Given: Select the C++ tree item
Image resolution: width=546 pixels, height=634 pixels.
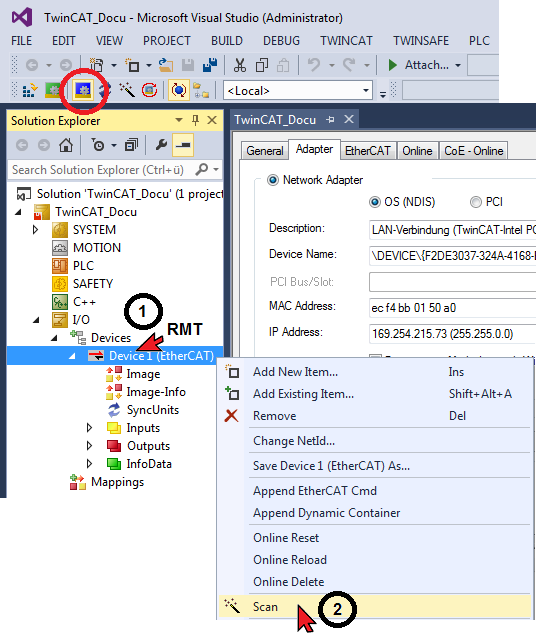Looking at the screenshot, I should click(84, 302).
